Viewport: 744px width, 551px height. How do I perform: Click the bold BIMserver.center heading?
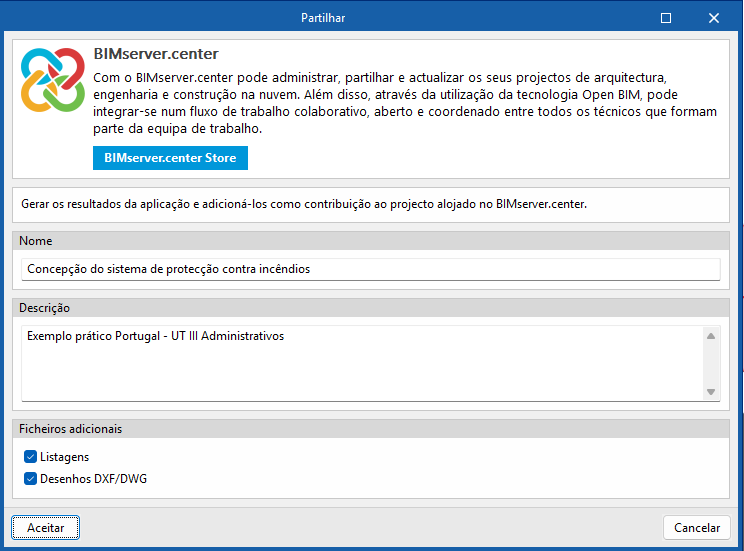[x=155, y=54]
